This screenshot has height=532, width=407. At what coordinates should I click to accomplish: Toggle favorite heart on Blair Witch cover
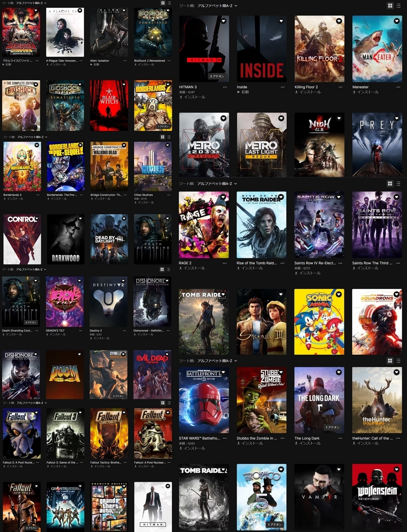[124, 84]
